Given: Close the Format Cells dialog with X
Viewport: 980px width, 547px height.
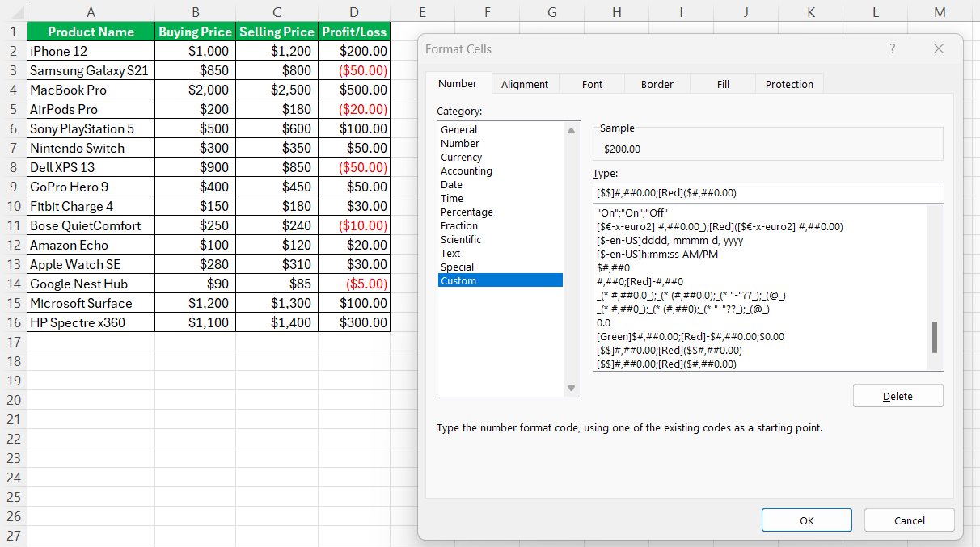Looking at the screenshot, I should 938,48.
